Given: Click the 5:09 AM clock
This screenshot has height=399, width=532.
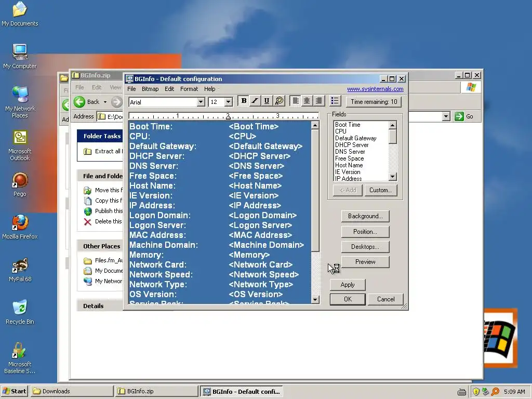Looking at the screenshot, I should (514, 392).
